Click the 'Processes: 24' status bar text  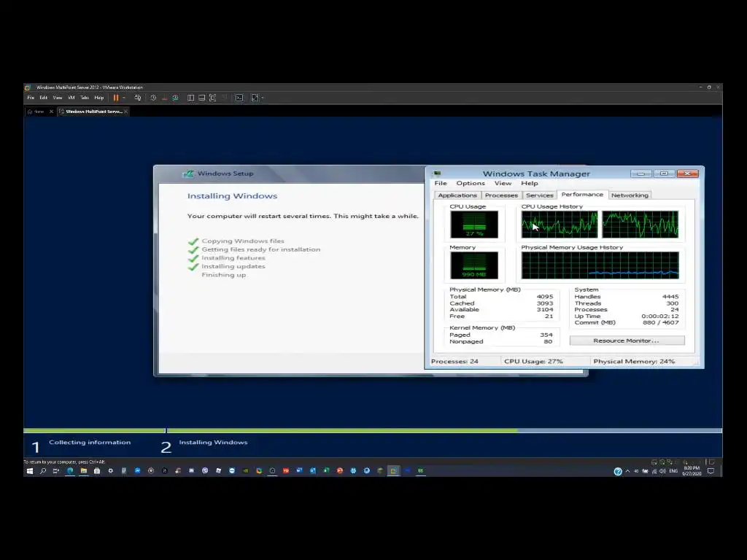coord(454,362)
